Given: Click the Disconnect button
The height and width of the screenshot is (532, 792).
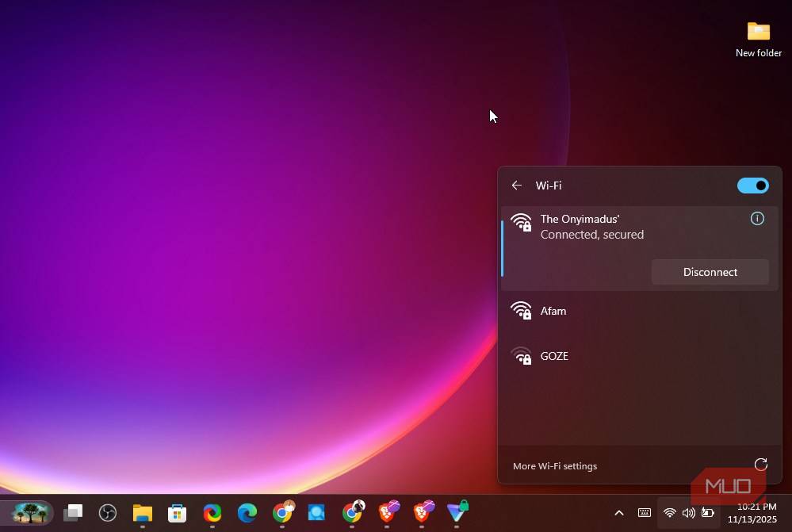Looking at the screenshot, I should point(710,272).
